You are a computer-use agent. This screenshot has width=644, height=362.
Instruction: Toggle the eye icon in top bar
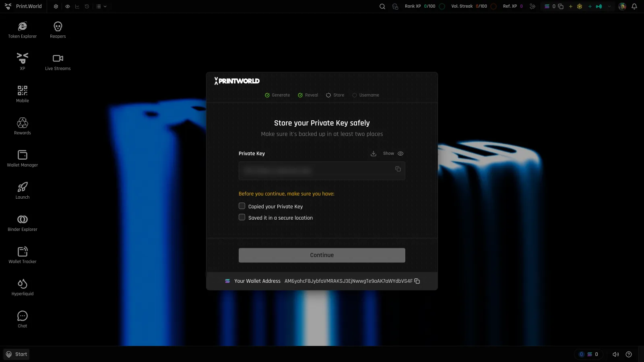(x=68, y=6)
